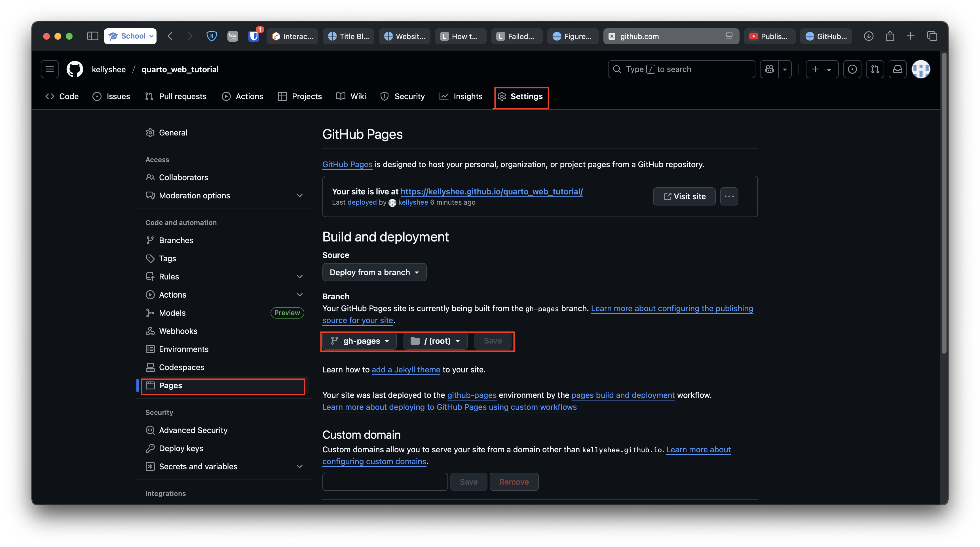Expand the Rules section chevron
Viewport: 980px width, 547px height.
coord(300,276)
